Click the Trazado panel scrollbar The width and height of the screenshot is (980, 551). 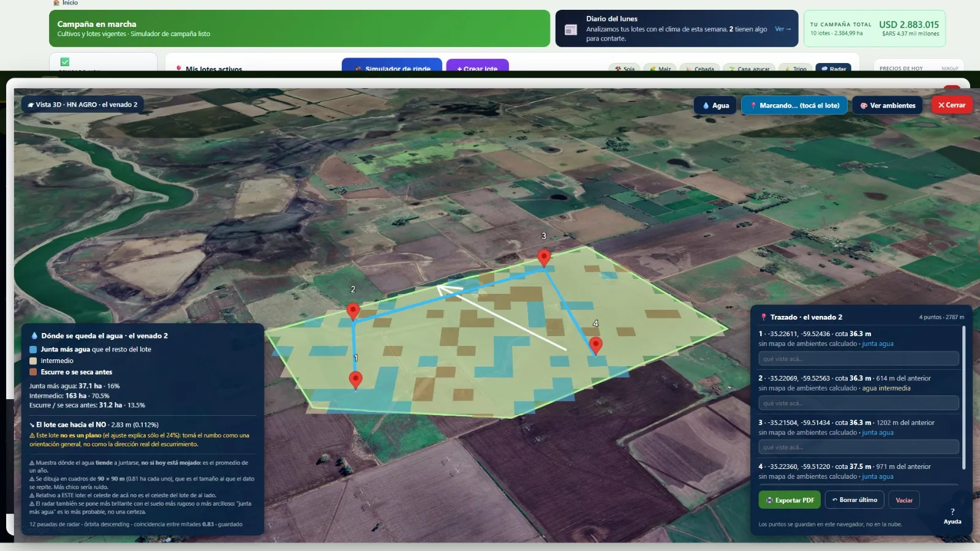[964, 398]
